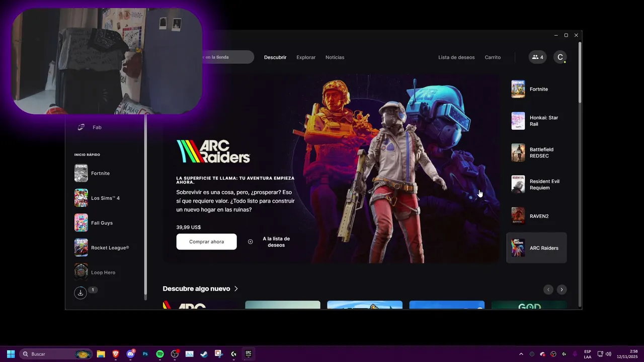
Task: Select Resident Evil Requiem in carousel list
Action: pyautogui.click(x=536, y=184)
